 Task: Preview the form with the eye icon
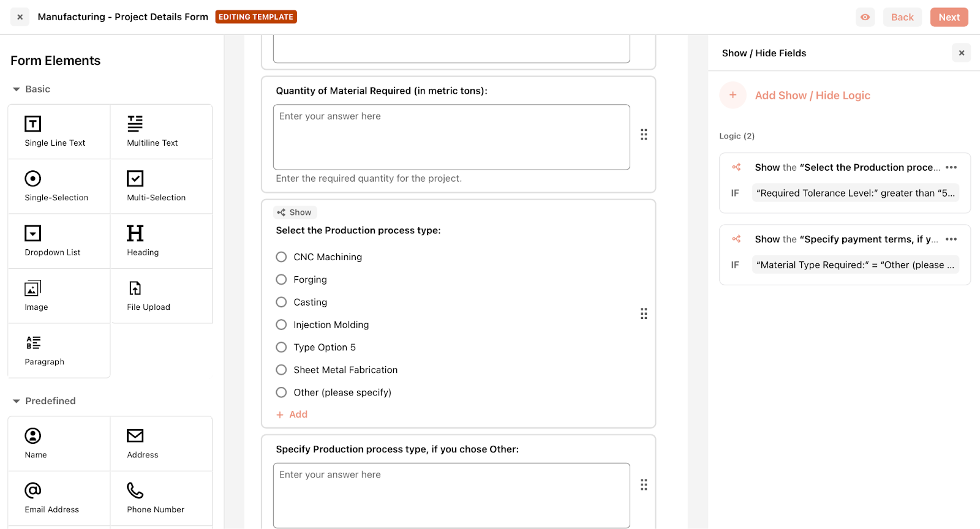[865, 17]
